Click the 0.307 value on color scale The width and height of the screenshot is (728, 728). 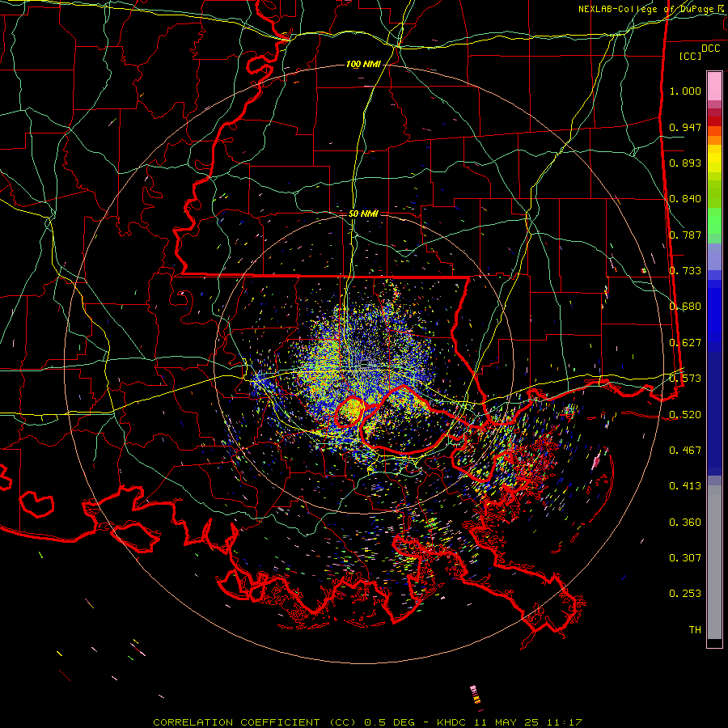click(685, 558)
